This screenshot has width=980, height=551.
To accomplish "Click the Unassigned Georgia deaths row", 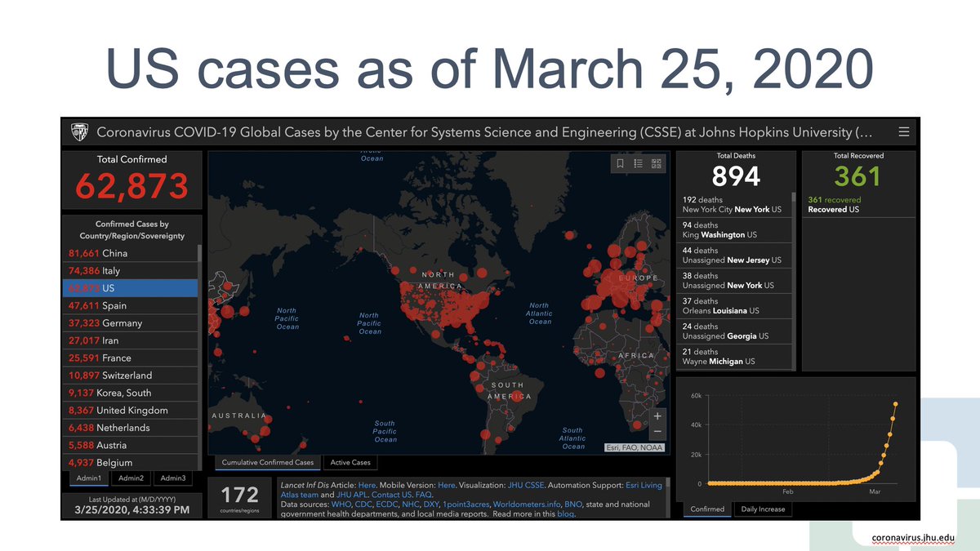I will pyautogui.click(x=734, y=331).
